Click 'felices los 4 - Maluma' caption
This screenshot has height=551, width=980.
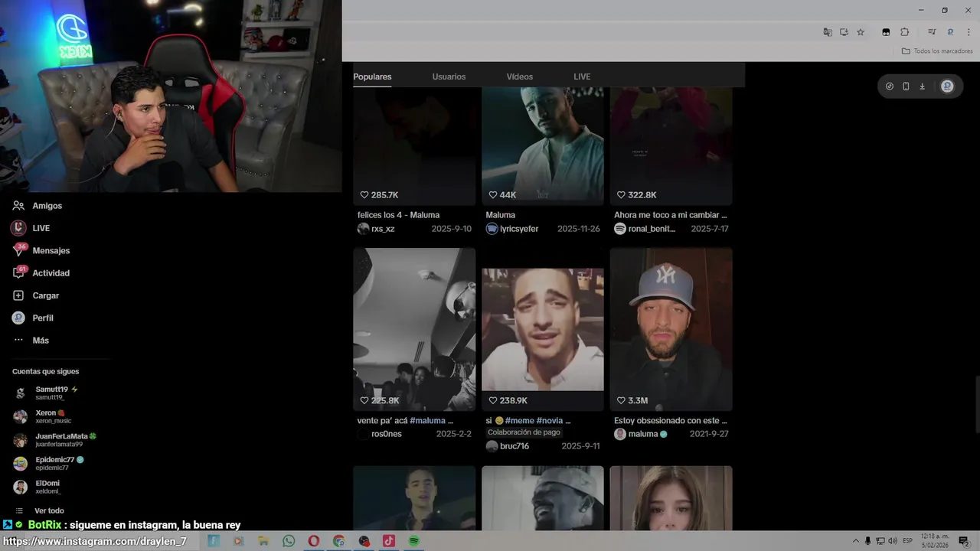click(x=398, y=215)
